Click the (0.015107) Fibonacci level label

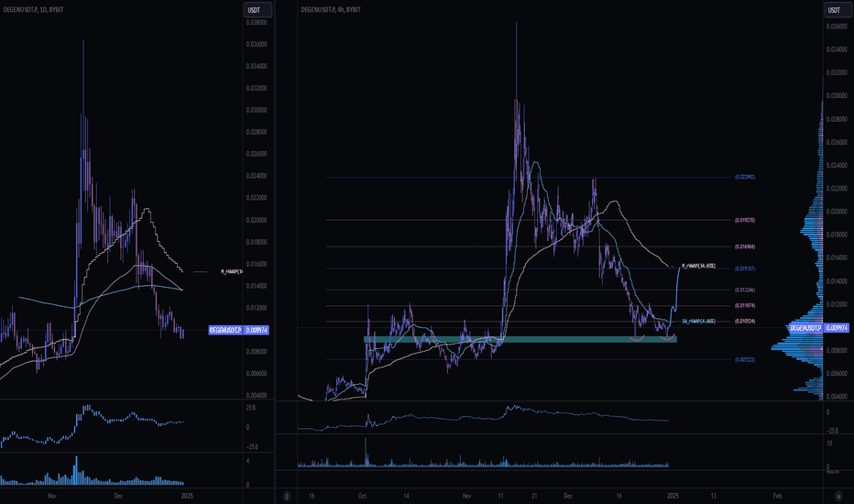pyautogui.click(x=745, y=268)
